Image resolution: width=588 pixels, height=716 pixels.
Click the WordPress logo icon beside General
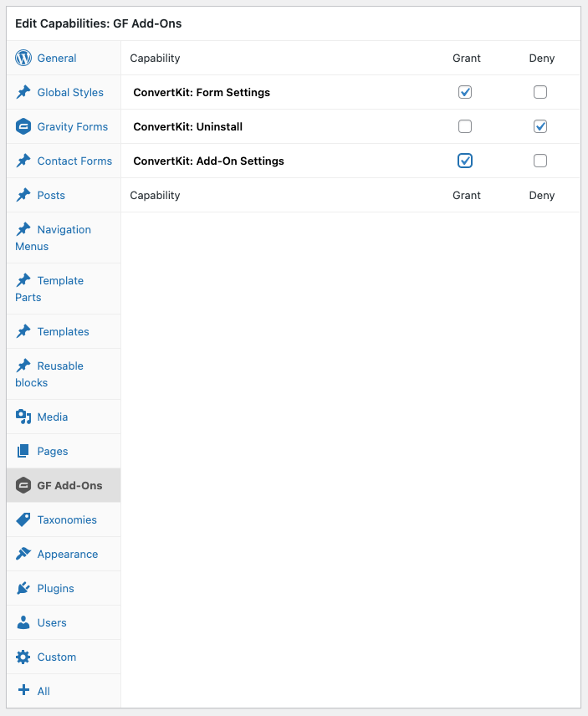[x=23, y=58]
